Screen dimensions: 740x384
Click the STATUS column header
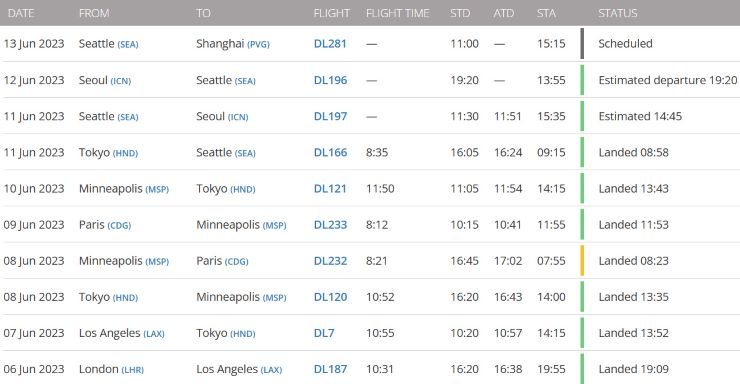pos(618,13)
